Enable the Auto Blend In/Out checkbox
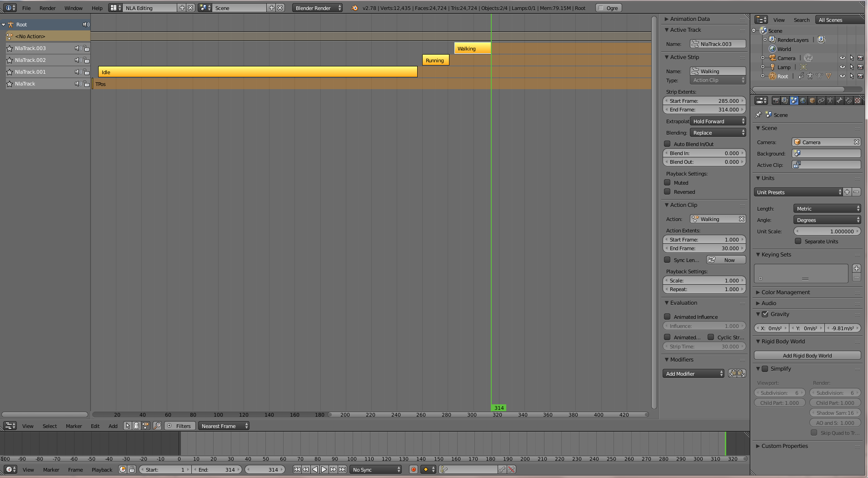 click(667, 144)
